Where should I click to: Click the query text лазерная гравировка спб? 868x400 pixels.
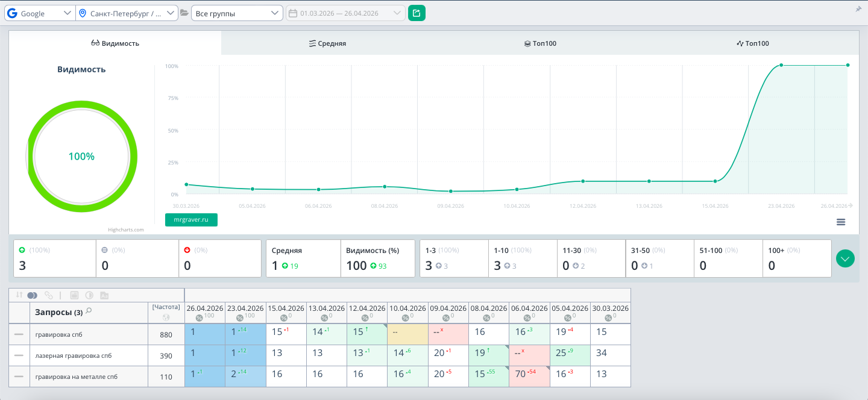(72, 355)
